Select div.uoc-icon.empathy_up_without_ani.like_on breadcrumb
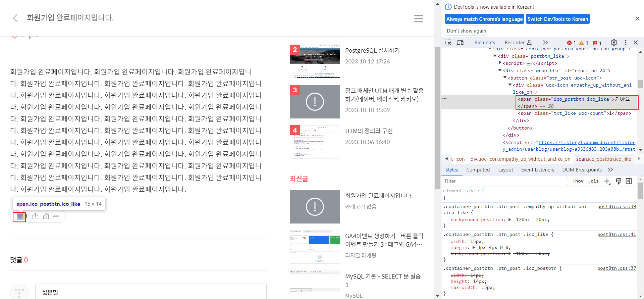644x299 pixels. (x=520, y=159)
